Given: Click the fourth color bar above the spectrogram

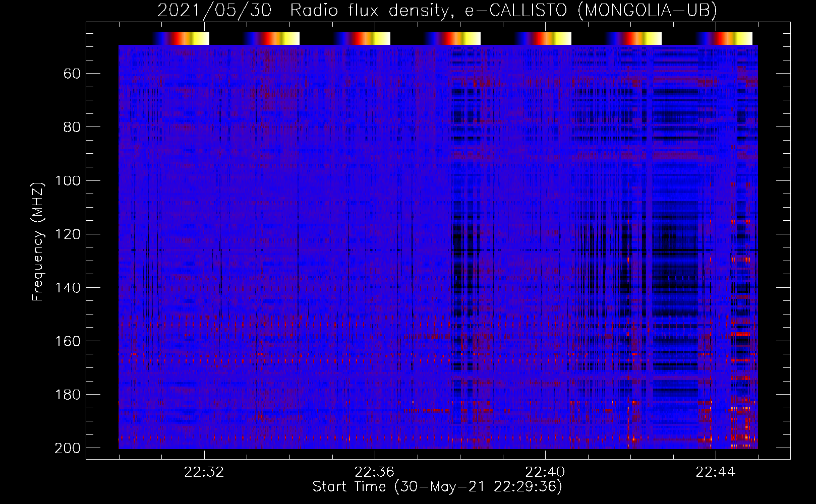Looking at the screenshot, I should (x=452, y=38).
